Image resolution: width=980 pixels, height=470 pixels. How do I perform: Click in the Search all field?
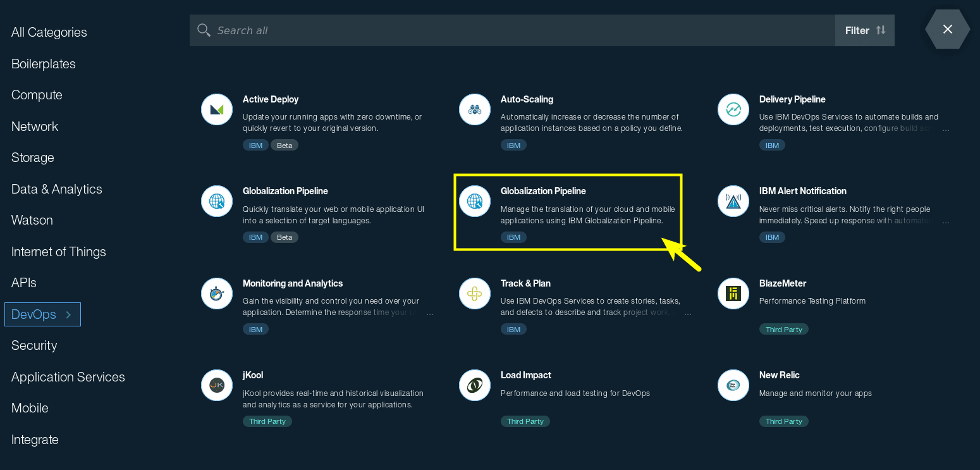pos(512,30)
